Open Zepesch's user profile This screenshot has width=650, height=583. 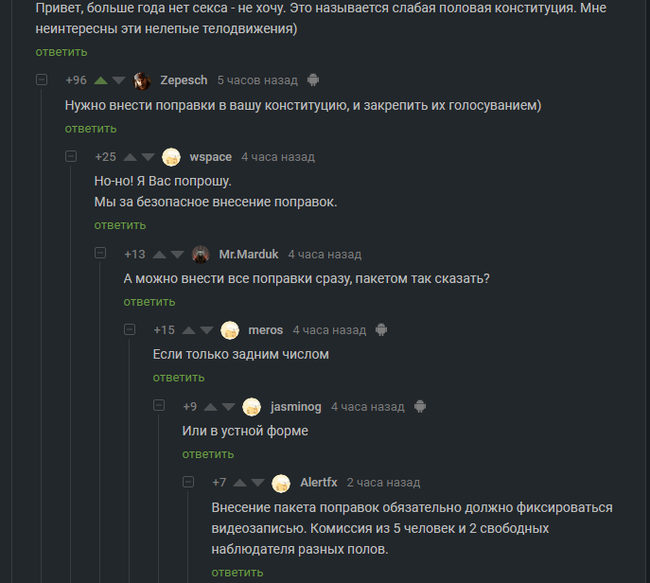(x=184, y=80)
